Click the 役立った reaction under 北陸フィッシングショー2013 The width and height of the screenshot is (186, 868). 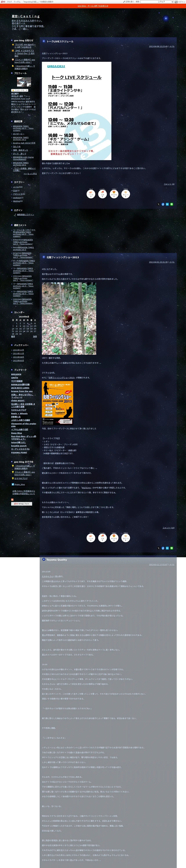coord(126,538)
